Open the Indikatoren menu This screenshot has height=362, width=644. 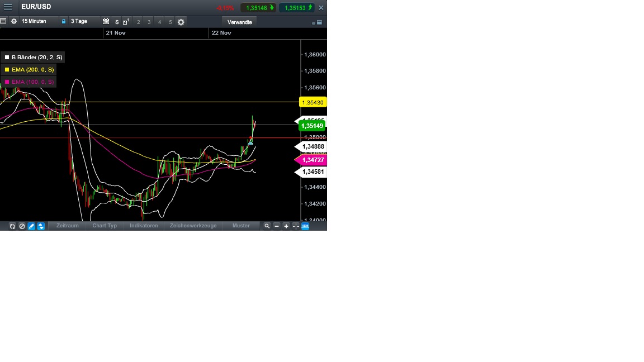click(x=144, y=226)
